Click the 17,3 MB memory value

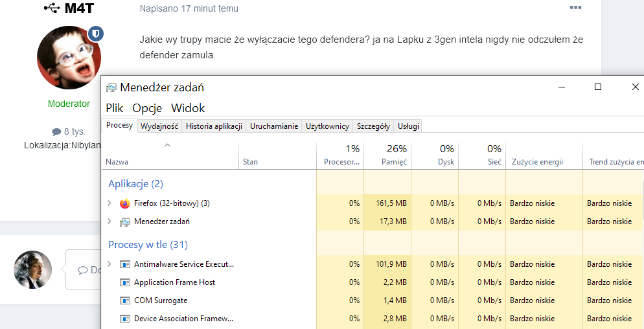[x=395, y=221]
